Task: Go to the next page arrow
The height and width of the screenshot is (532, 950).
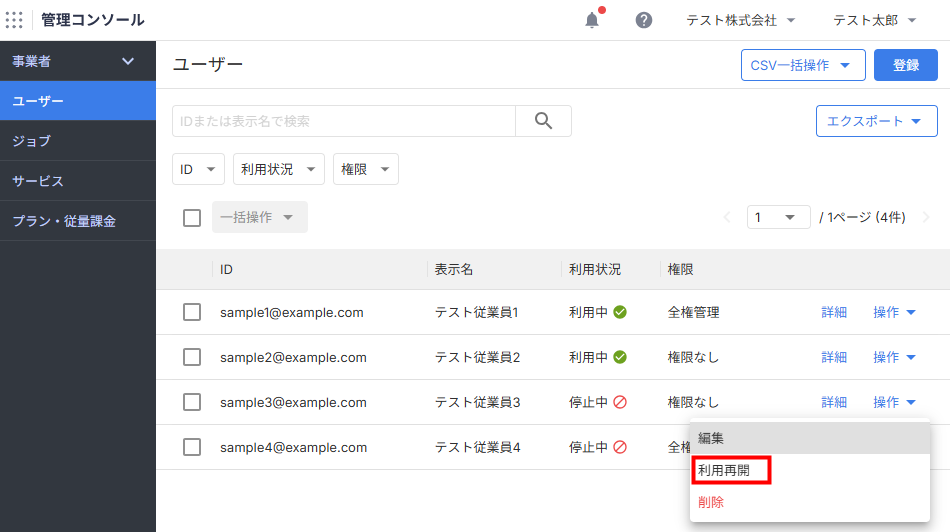Action: click(x=926, y=217)
